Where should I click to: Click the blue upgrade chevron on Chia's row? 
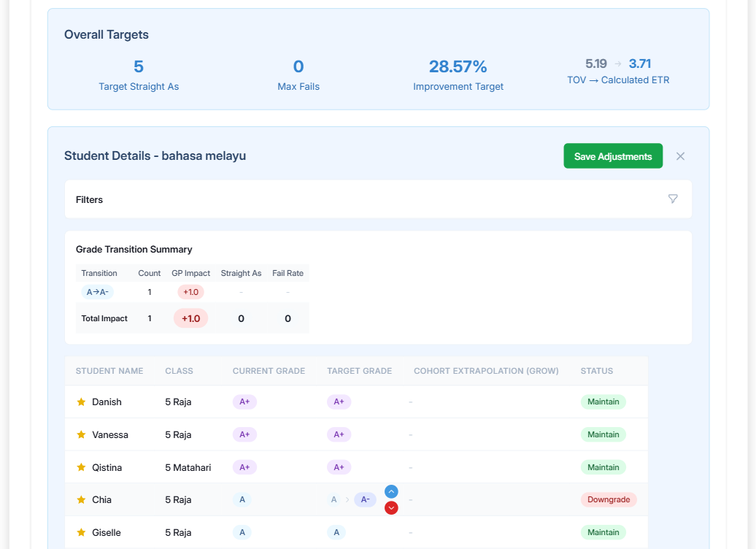(x=391, y=491)
